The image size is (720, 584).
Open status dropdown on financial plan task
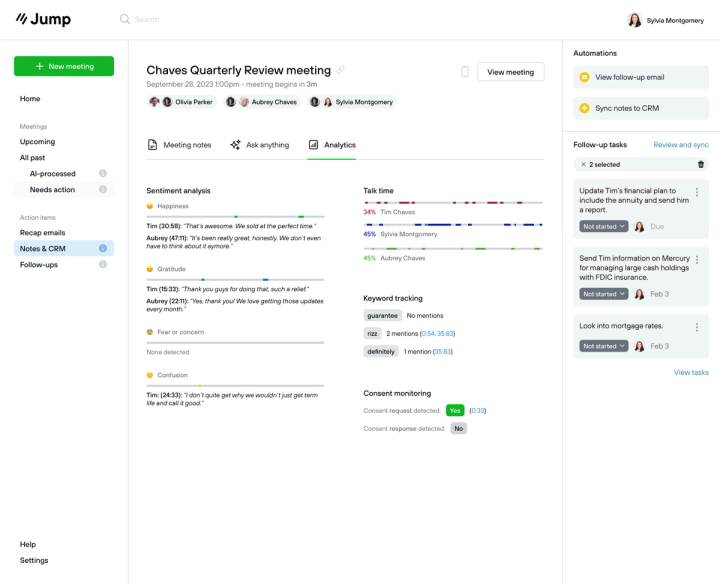(x=603, y=227)
